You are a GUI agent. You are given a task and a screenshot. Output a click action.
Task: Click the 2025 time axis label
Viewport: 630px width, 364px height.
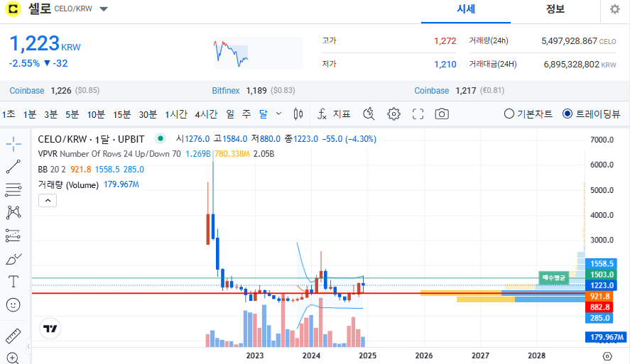pyautogui.click(x=367, y=355)
